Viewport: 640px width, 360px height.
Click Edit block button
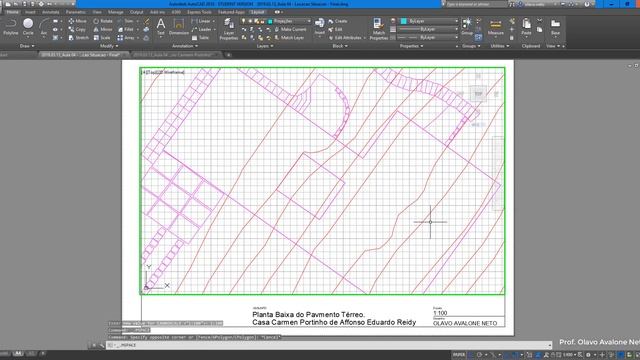[x=336, y=29]
